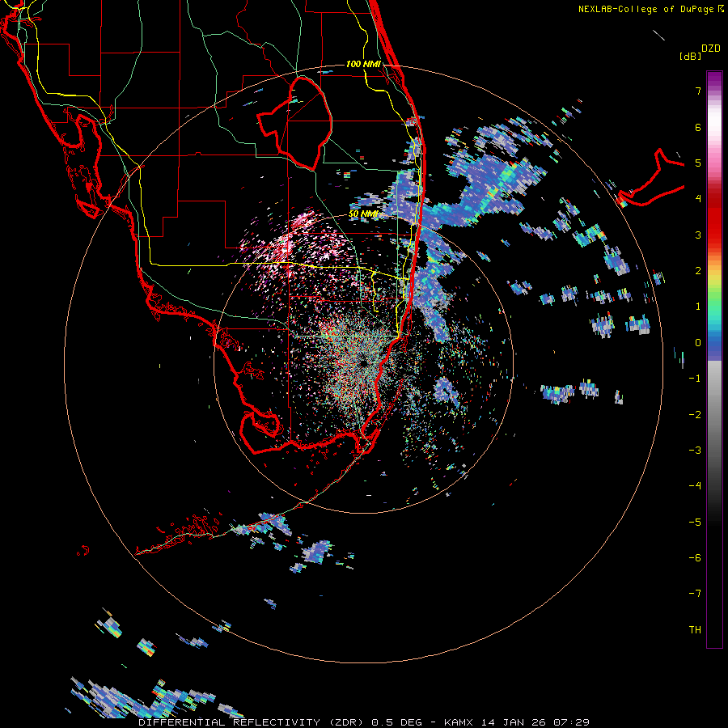Viewport: 728px width, 728px height.
Task: Click the Lake Okeechobee outline on map
Action: click(294, 123)
